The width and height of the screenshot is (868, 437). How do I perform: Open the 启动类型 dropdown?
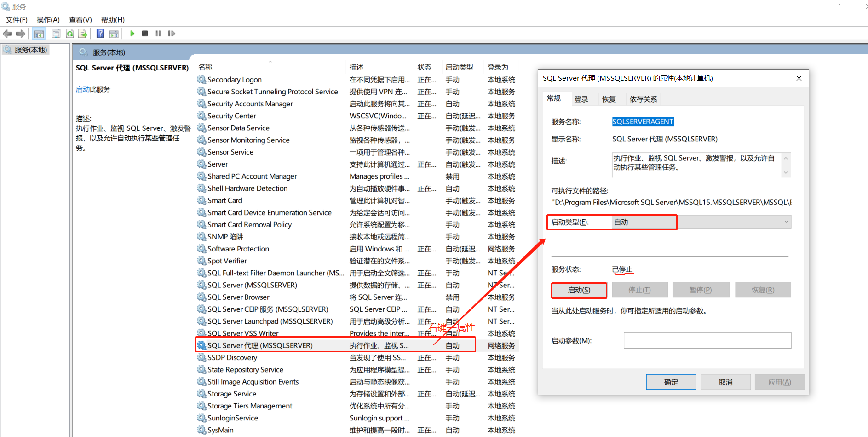[x=701, y=222]
